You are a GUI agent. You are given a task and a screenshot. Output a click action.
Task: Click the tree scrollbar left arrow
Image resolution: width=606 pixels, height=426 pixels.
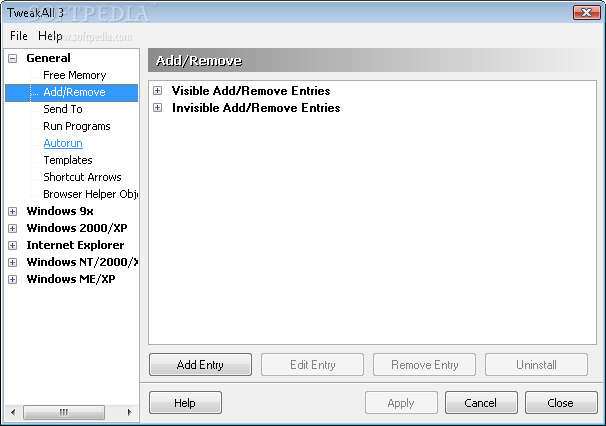[13, 412]
